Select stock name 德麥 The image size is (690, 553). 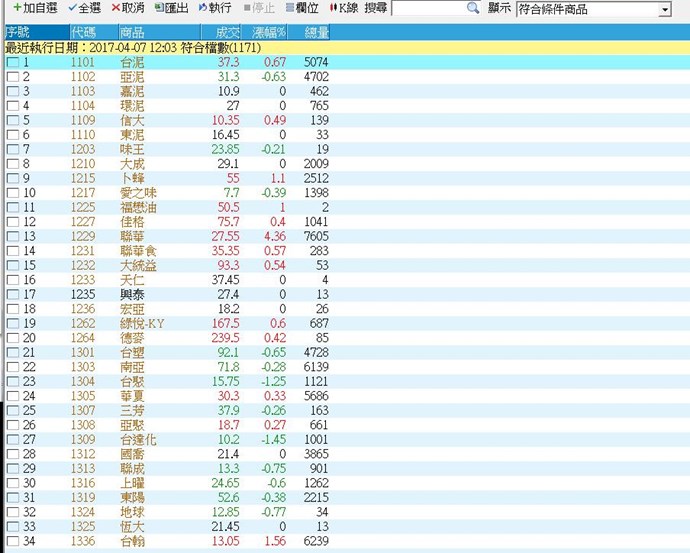coord(132,338)
